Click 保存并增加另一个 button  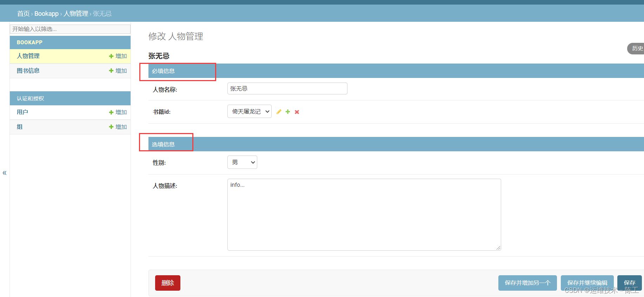point(527,283)
